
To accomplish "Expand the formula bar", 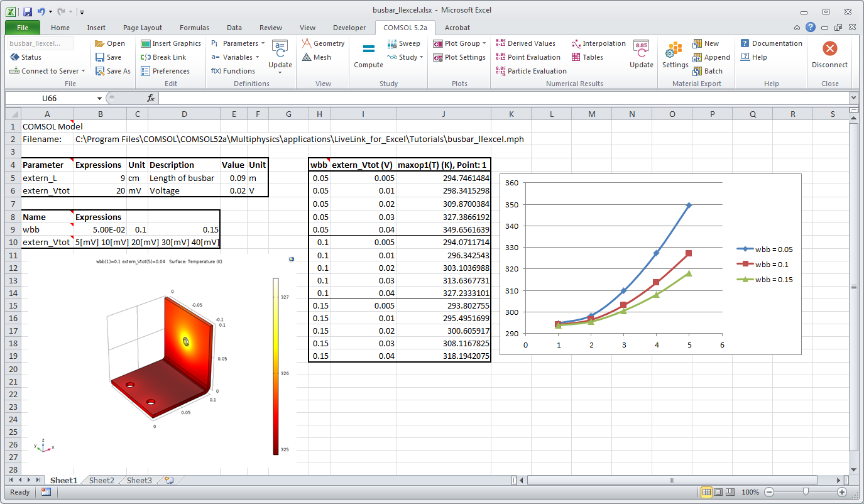I will coord(853,98).
